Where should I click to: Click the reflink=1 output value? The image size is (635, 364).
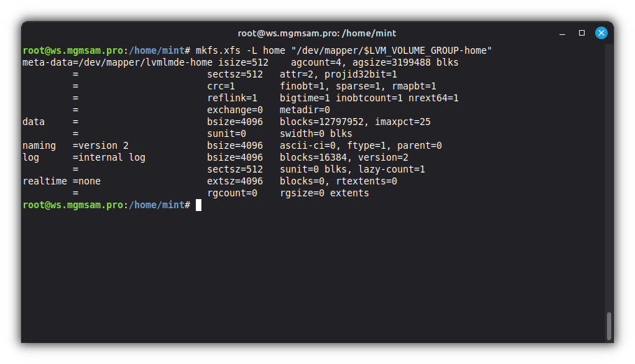click(232, 98)
